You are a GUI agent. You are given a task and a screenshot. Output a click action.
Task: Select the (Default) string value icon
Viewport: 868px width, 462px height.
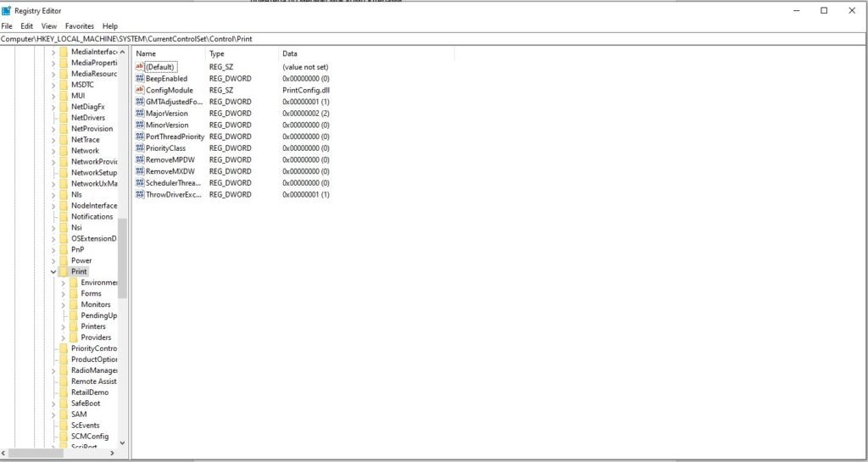point(140,67)
